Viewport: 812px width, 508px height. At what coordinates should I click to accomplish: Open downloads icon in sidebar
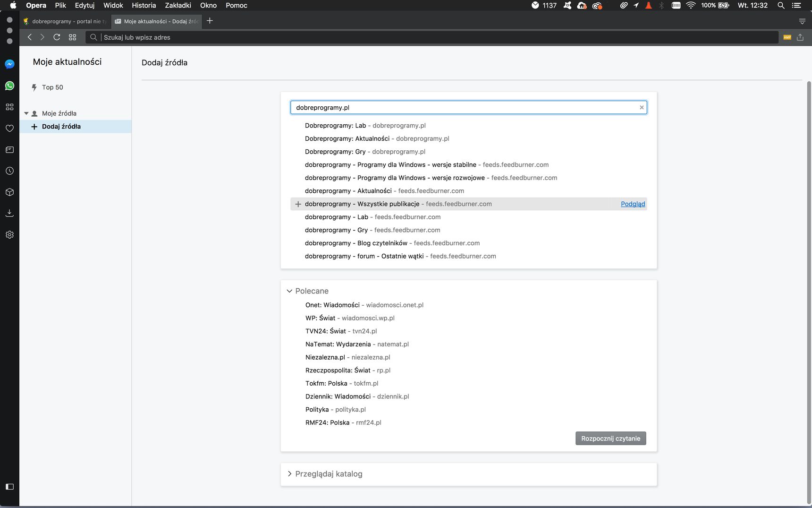point(9,213)
